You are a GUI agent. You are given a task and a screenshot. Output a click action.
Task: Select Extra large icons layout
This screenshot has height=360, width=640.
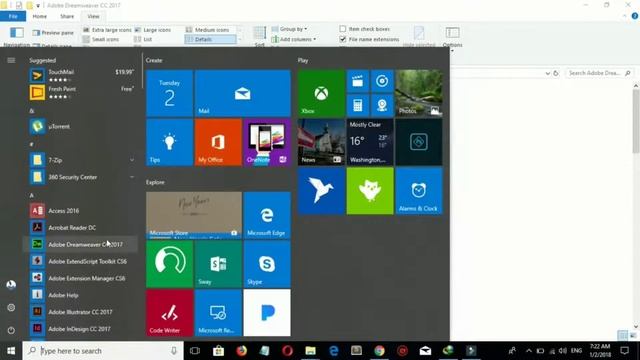click(107, 30)
